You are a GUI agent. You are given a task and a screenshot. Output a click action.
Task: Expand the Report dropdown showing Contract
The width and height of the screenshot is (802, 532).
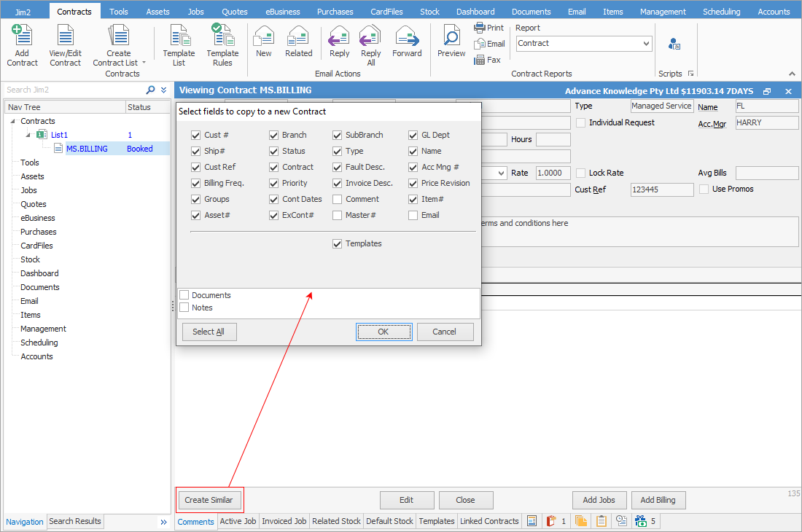(646, 44)
